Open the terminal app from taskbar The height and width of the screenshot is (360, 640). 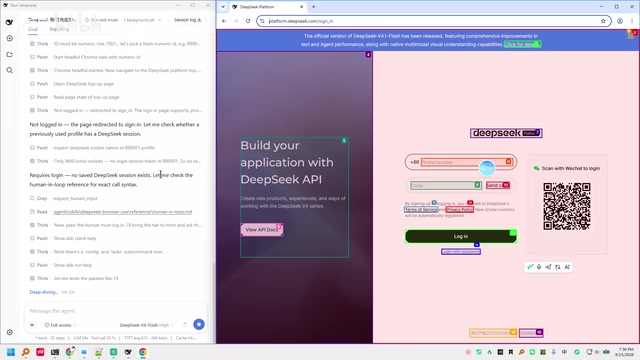[55, 352]
